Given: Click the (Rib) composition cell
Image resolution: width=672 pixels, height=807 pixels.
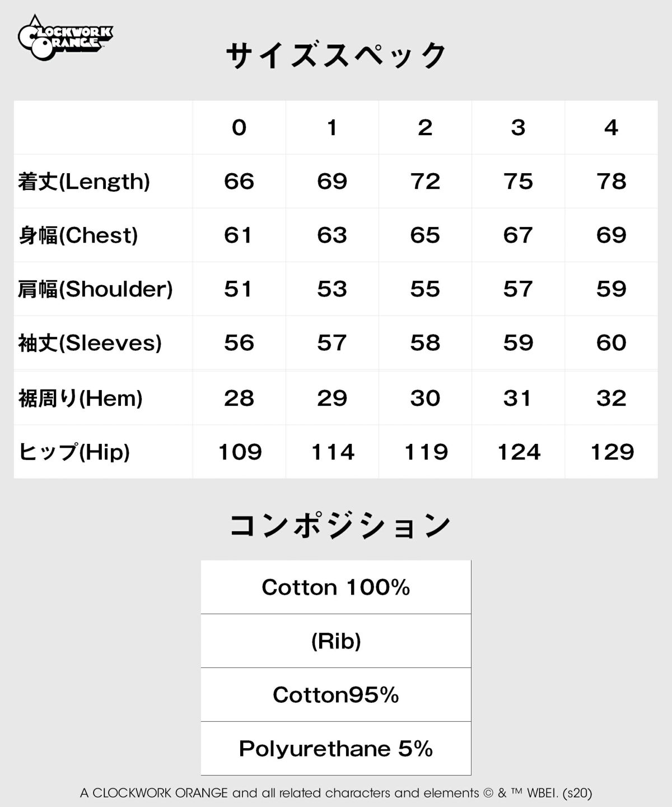Looking at the screenshot, I should (336, 641).
